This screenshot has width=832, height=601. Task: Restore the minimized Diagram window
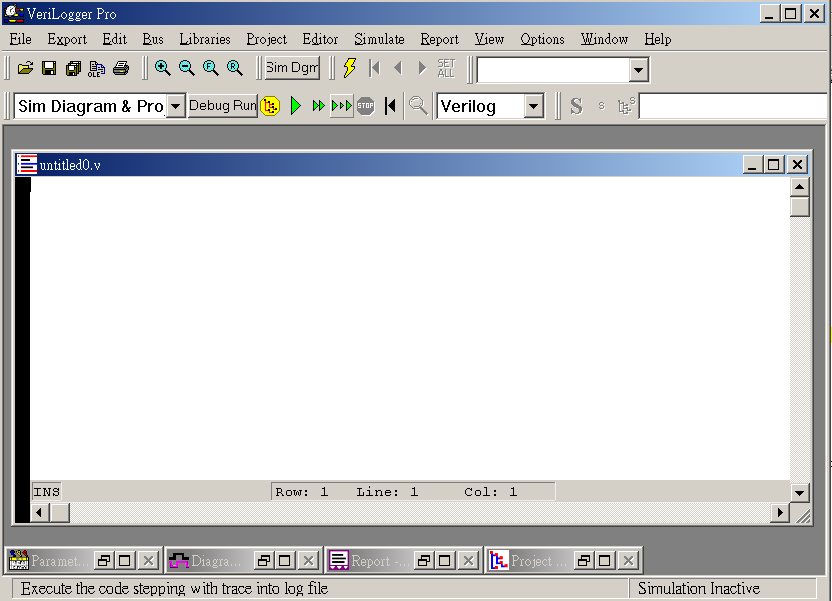coord(264,561)
